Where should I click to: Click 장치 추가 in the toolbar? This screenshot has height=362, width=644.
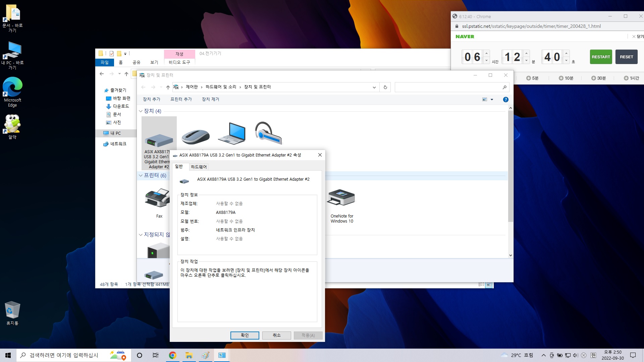(x=152, y=99)
